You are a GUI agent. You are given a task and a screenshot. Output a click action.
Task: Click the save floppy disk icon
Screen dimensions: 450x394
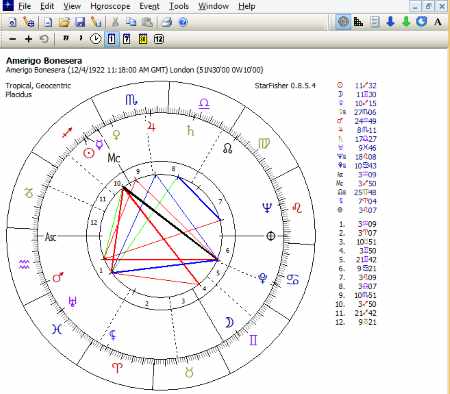80,22
